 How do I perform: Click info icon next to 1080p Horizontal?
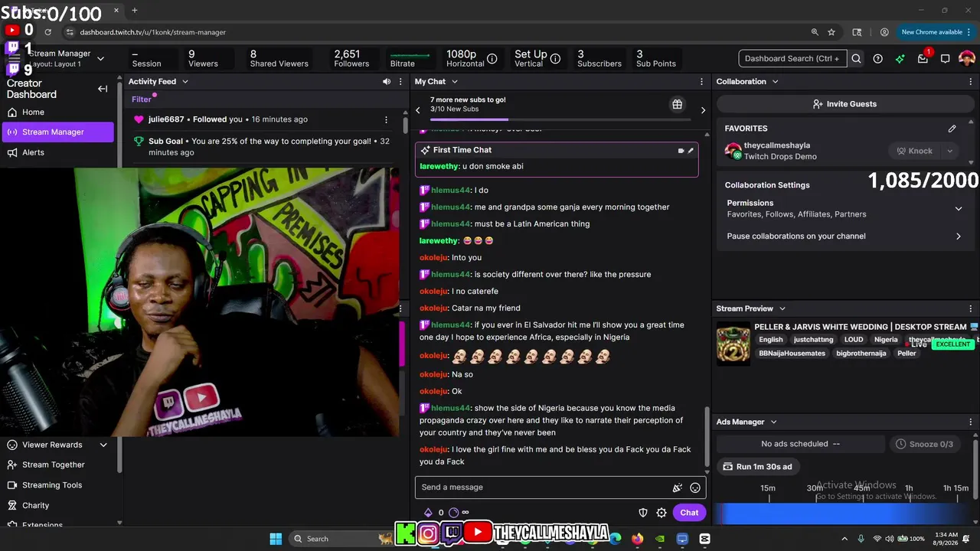(492, 59)
